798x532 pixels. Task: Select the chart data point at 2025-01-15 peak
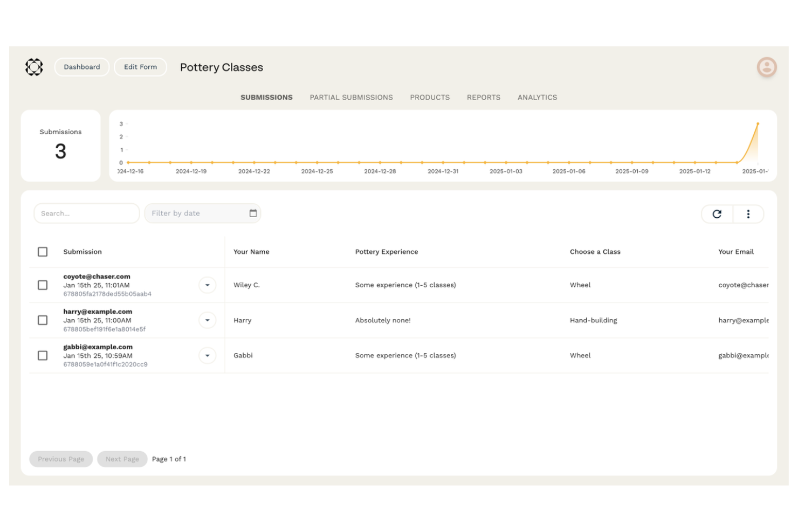pyautogui.click(x=758, y=123)
